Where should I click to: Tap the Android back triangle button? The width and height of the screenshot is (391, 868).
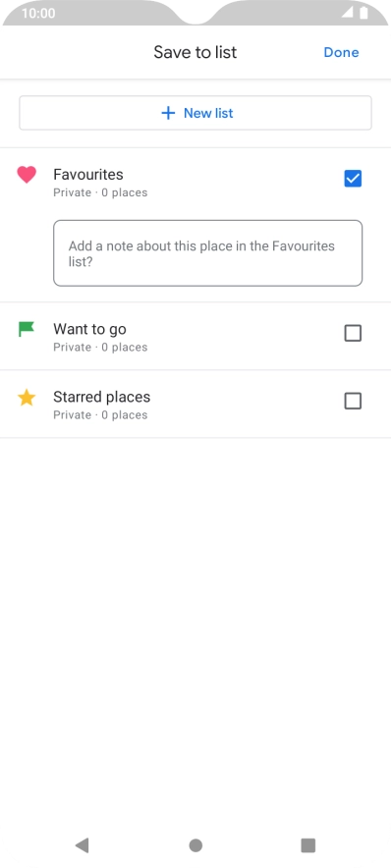(x=82, y=844)
